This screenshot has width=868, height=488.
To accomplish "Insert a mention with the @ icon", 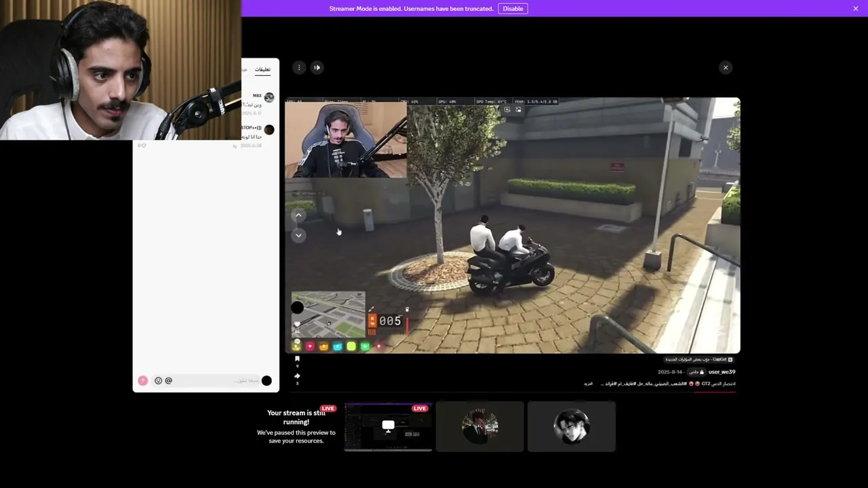I will coord(168,381).
